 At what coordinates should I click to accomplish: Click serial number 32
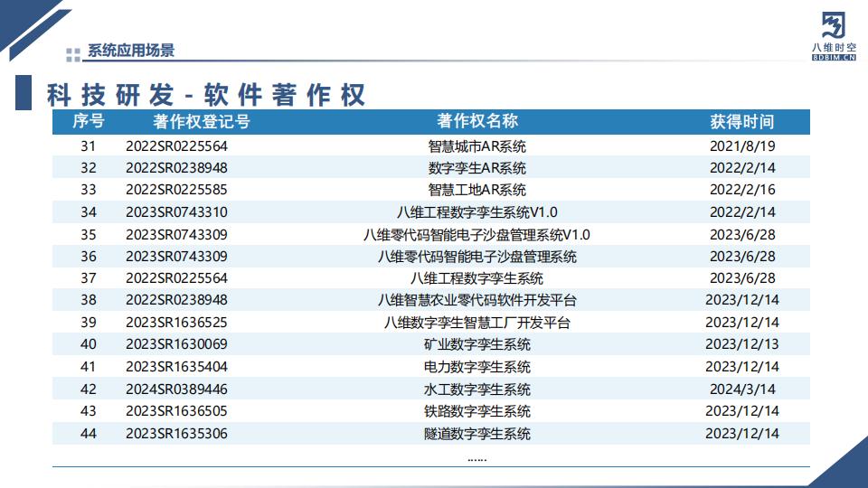[x=89, y=168]
